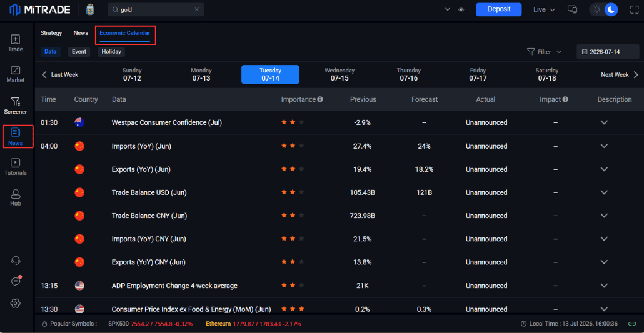
Task: Click the Impact info icon
Action: (x=565, y=99)
